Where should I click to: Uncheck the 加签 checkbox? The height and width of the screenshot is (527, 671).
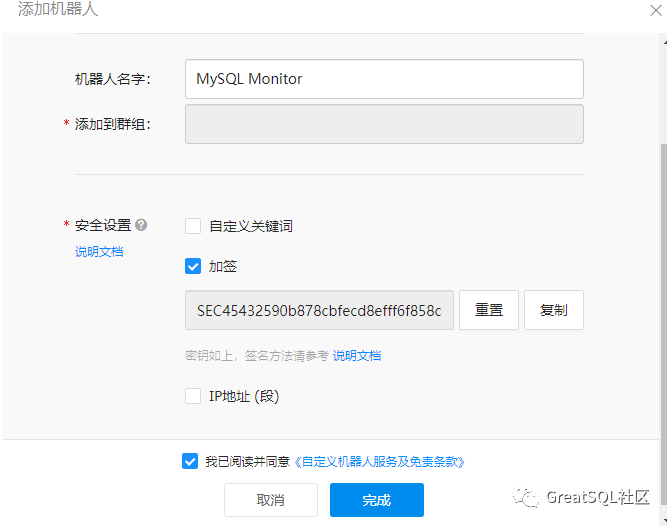click(193, 266)
